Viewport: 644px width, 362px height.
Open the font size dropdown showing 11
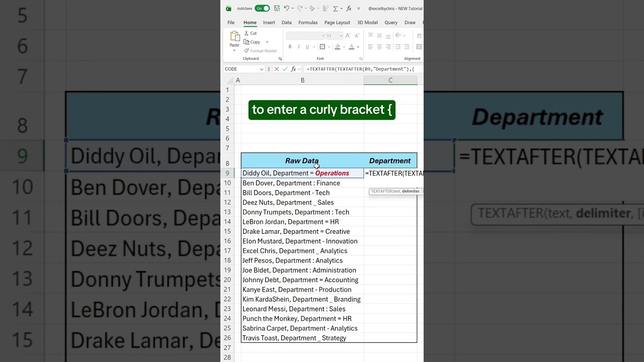click(341, 36)
